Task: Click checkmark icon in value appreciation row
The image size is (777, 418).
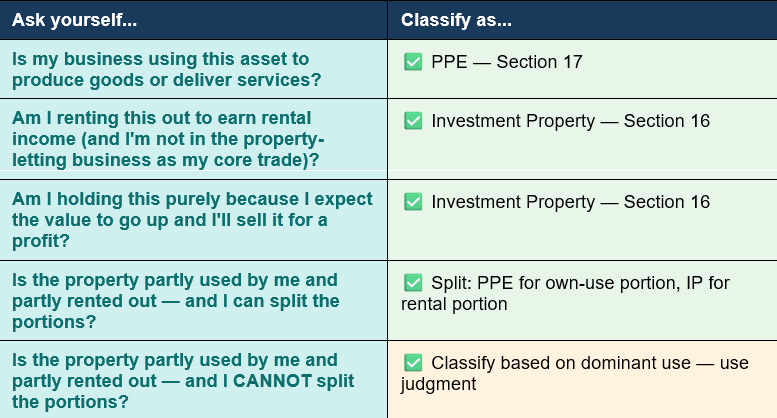Action: [413, 202]
